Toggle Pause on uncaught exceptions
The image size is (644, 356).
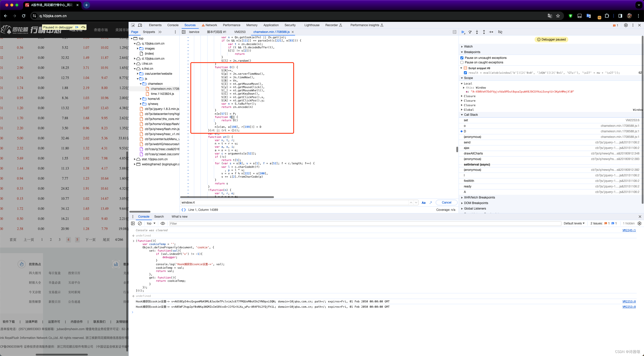[462, 58]
